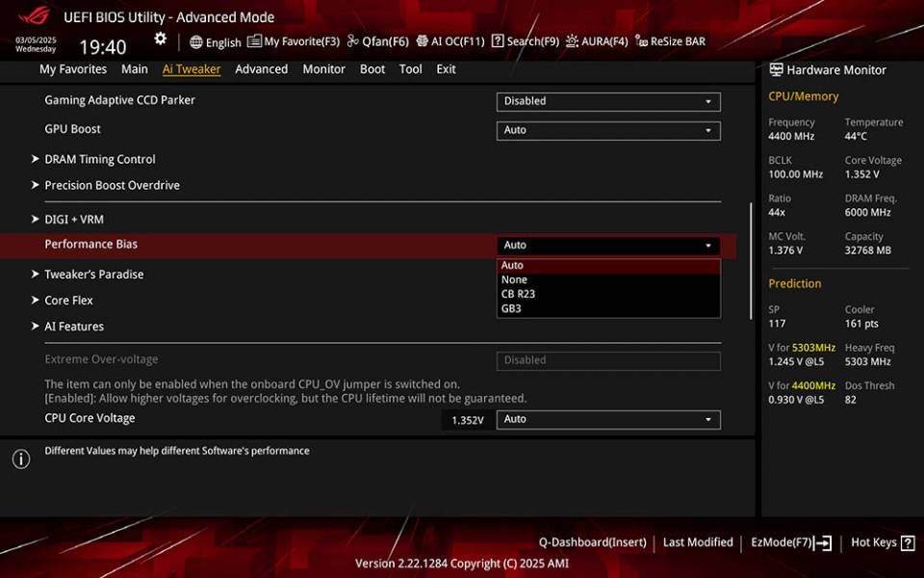Click the 161 pts Cooler value
Screen dimensions: 924x578
click(x=861, y=324)
